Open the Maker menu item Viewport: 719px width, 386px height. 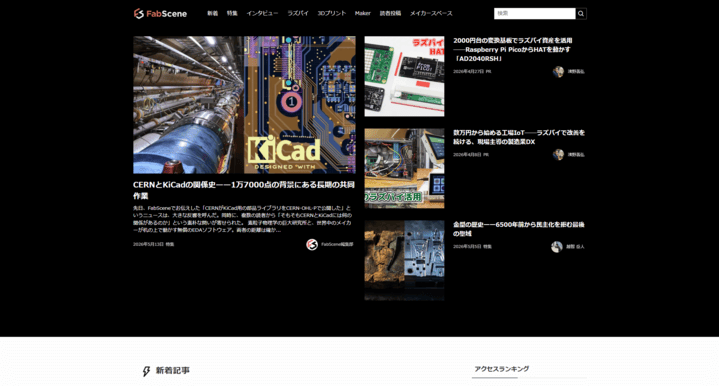(362, 13)
